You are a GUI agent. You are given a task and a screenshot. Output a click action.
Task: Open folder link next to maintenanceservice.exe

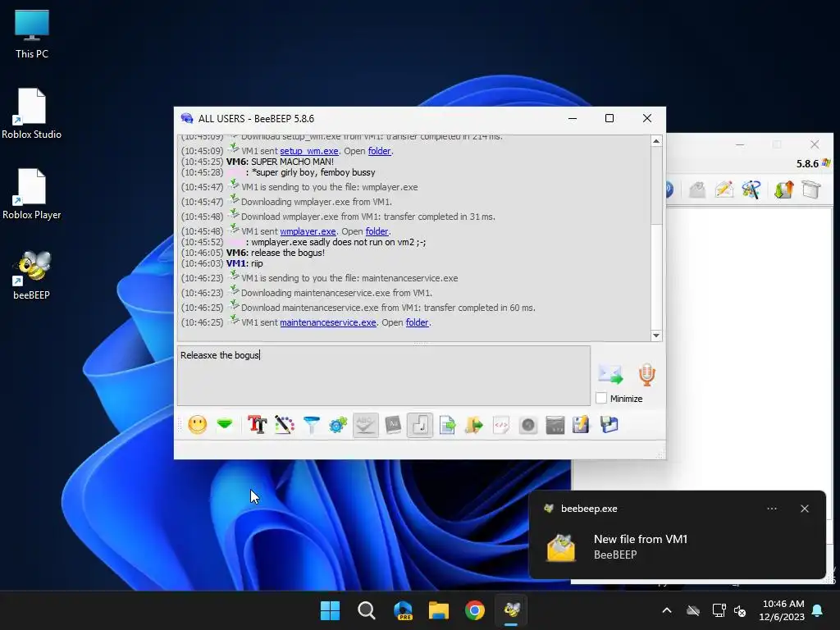(418, 322)
